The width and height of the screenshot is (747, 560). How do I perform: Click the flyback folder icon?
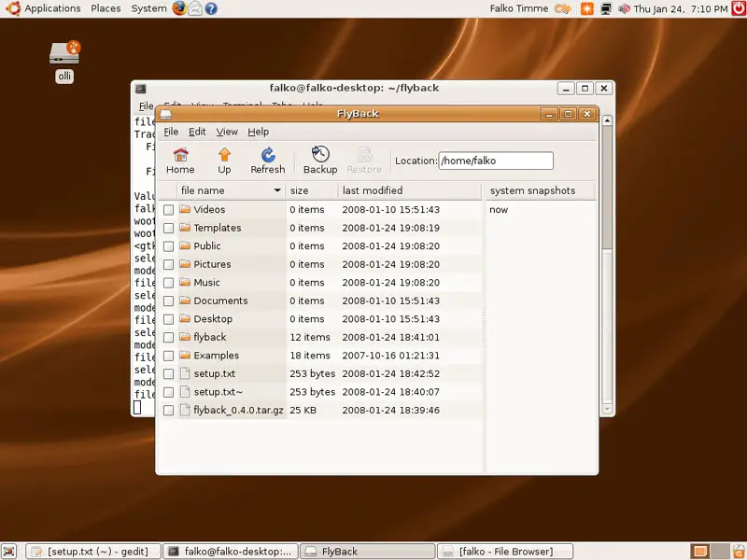click(x=185, y=337)
